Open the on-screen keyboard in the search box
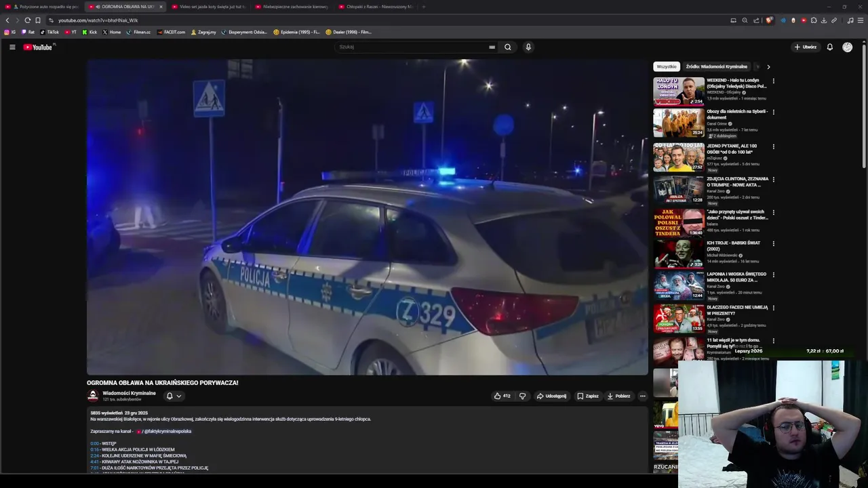Viewport: 868px width, 488px height. click(492, 47)
